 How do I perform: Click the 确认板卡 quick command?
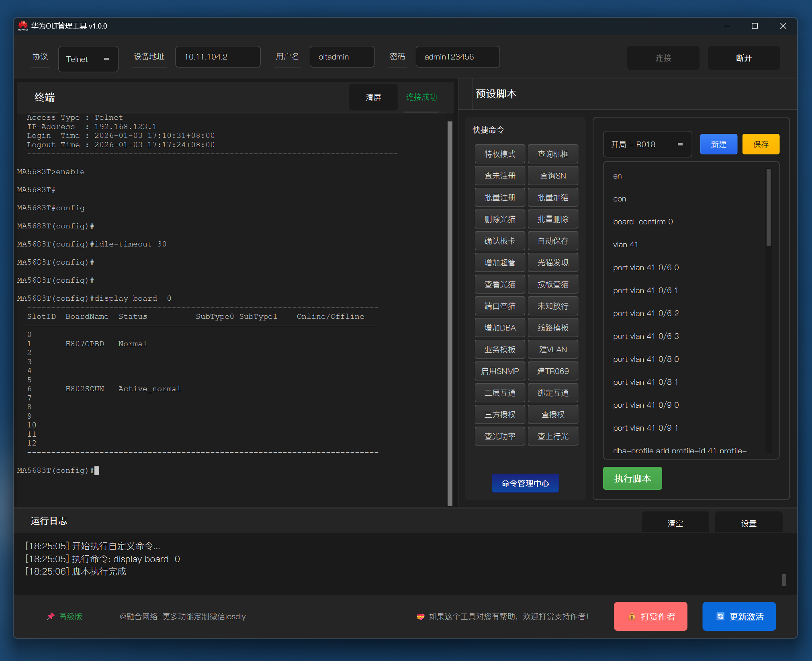pyautogui.click(x=500, y=241)
